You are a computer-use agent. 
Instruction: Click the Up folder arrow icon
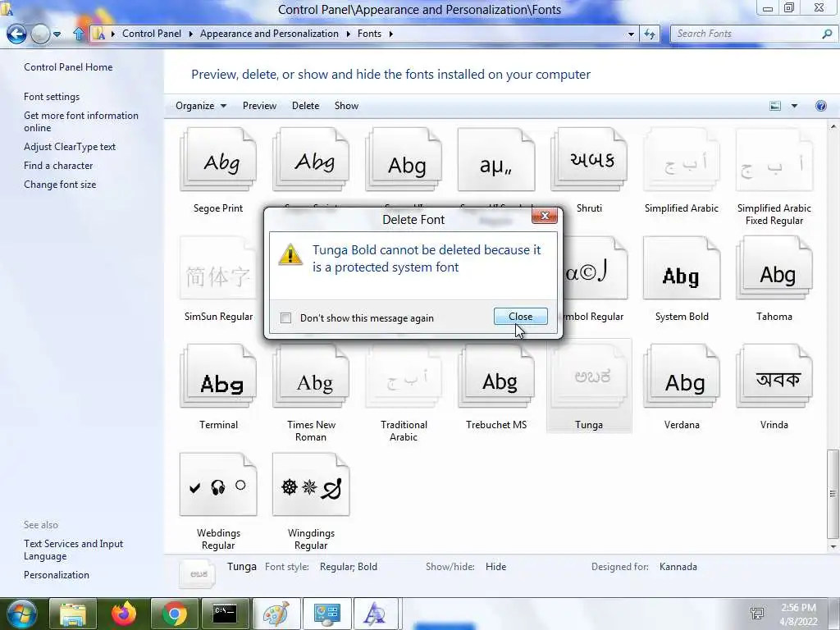point(79,34)
